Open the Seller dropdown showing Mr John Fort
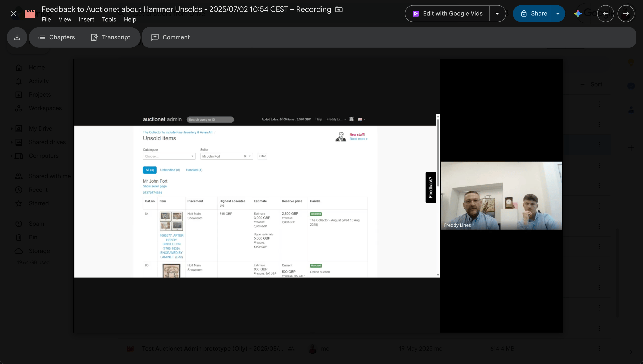Image resolution: width=643 pixels, height=364 pixels. click(226, 156)
